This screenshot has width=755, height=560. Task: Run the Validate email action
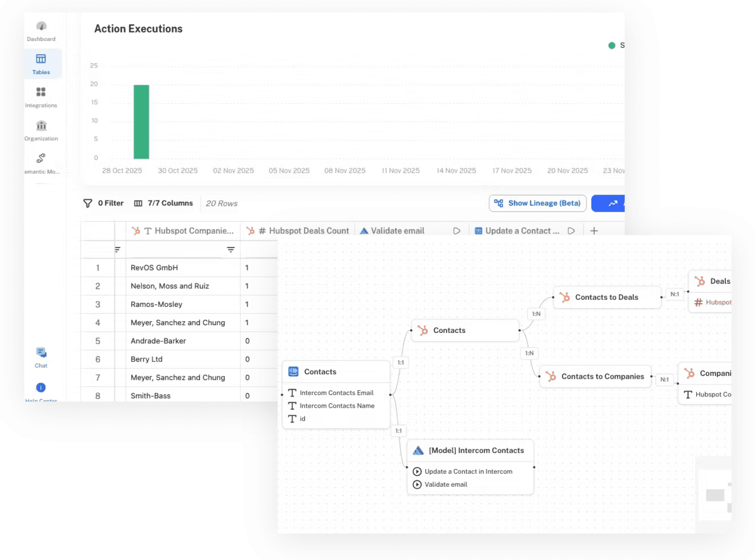point(456,230)
